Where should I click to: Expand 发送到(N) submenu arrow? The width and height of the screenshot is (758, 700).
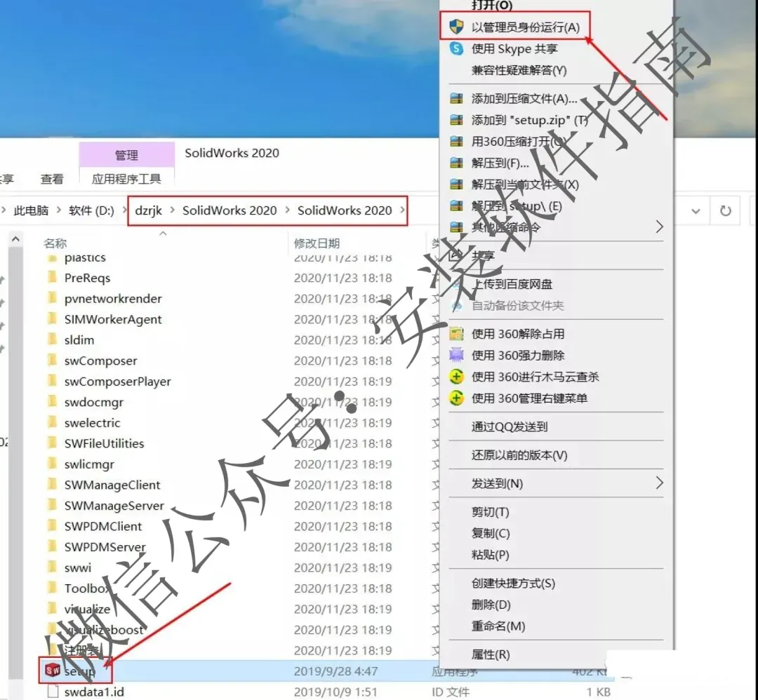(x=659, y=483)
